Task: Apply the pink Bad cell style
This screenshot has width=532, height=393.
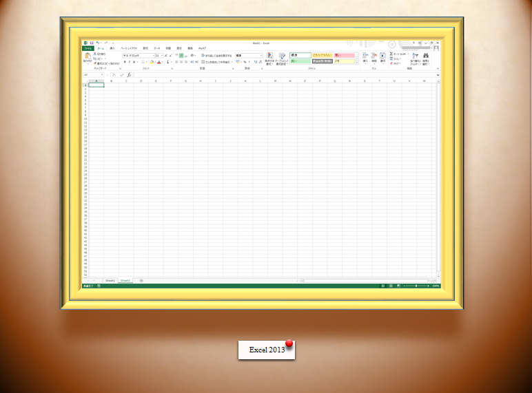Action: 345,55
